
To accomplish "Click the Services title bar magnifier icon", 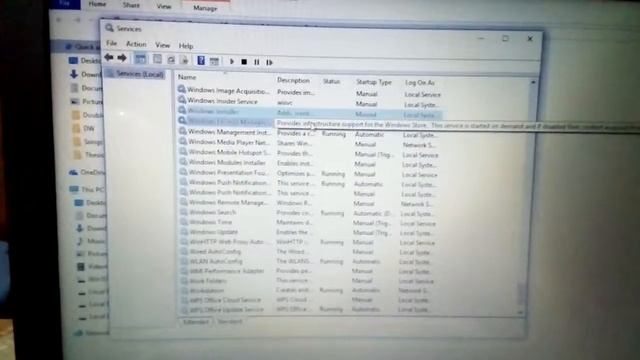I will point(109,28).
